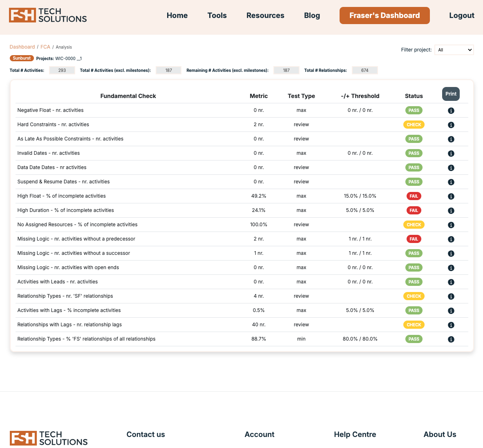Show details for High Duration failure
This screenshot has width=483, height=448.
click(451, 210)
